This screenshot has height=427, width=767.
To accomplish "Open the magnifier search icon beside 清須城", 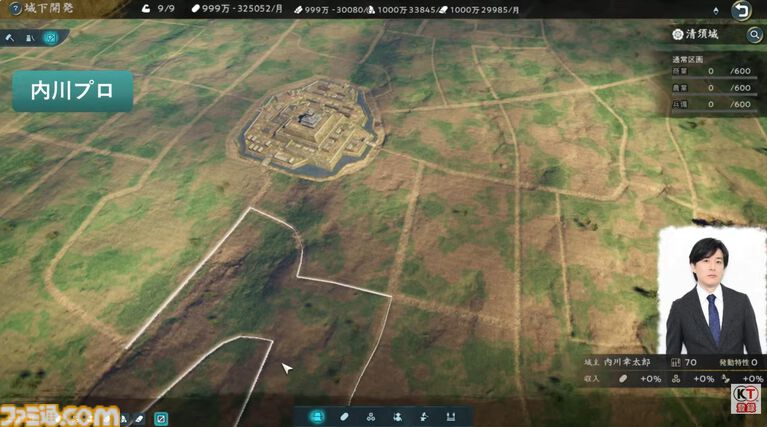I will point(754,35).
